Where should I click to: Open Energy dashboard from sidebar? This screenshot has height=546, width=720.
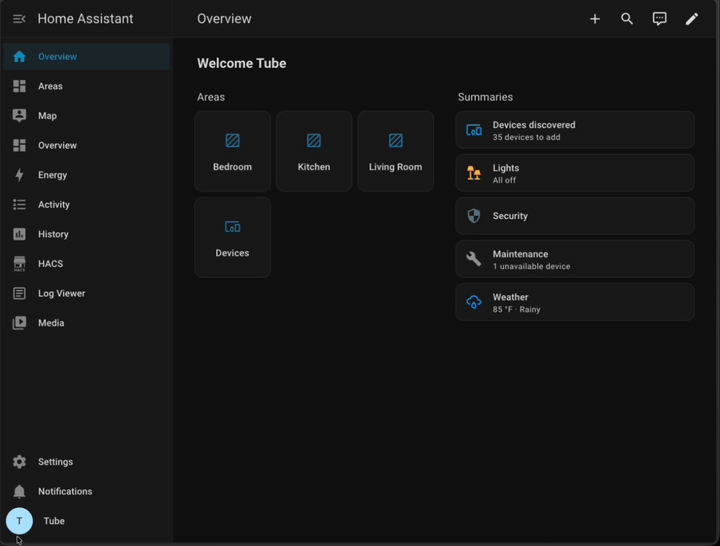tap(86, 175)
